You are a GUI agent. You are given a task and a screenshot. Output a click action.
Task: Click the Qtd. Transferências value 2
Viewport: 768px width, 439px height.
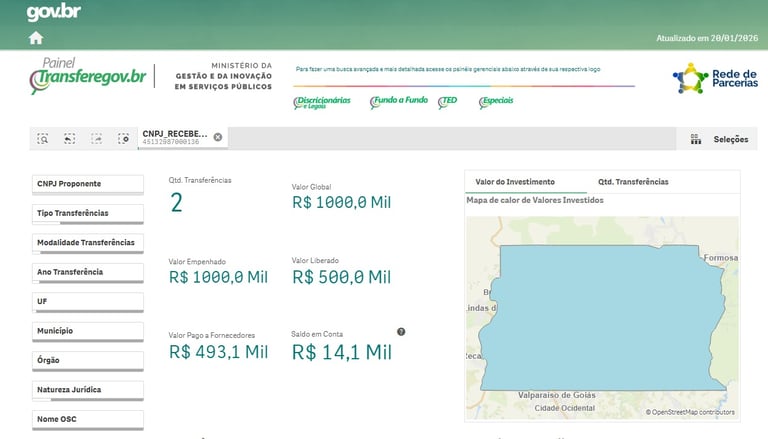(176, 202)
